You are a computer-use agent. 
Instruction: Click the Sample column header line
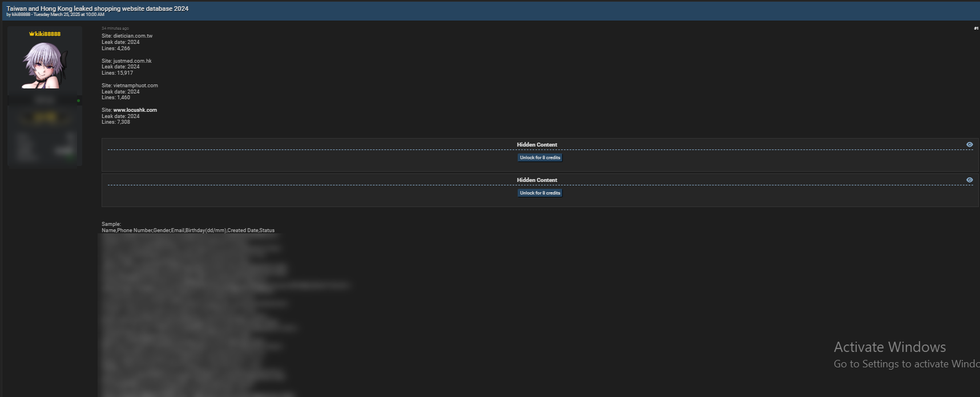[188, 230]
